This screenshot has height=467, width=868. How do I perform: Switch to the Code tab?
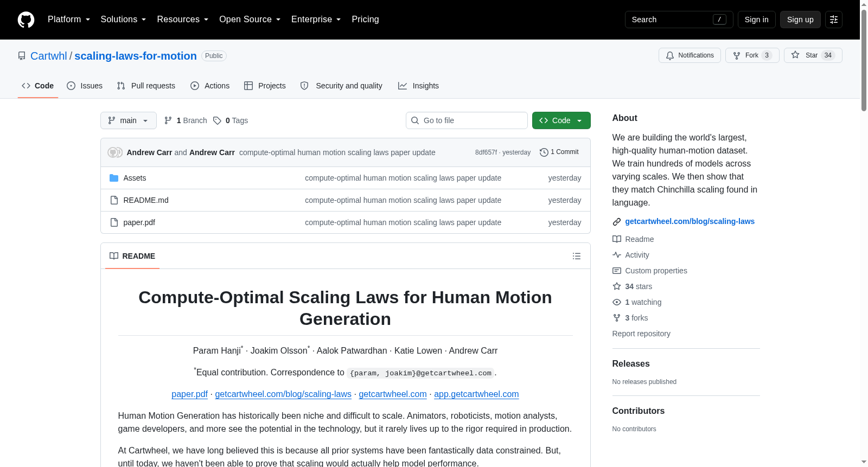click(38, 86)
